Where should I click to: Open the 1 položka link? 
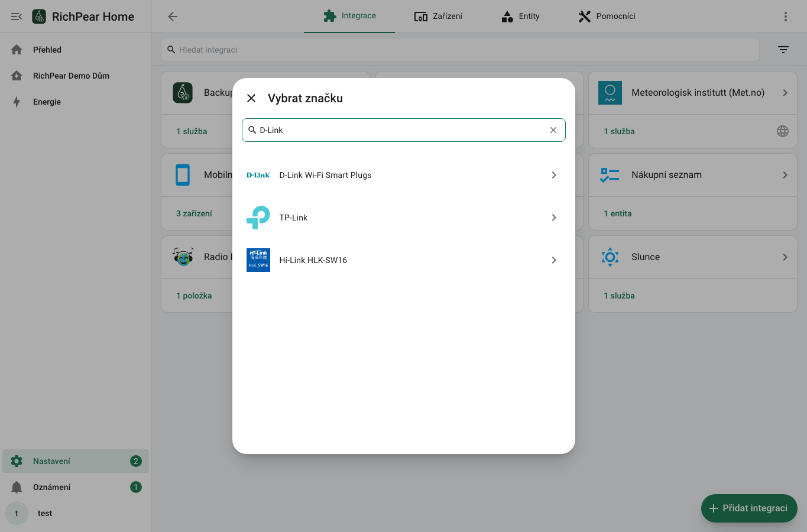pos(194,296)
